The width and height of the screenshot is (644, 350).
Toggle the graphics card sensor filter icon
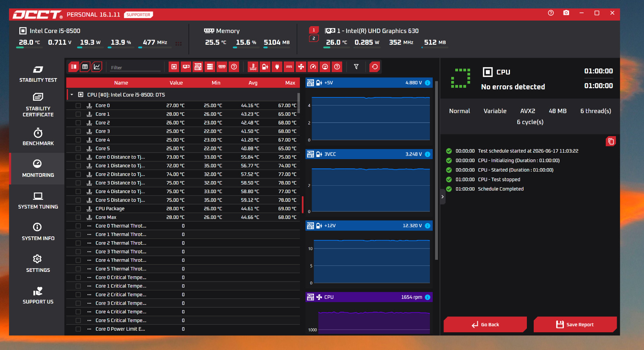[186, 67]
